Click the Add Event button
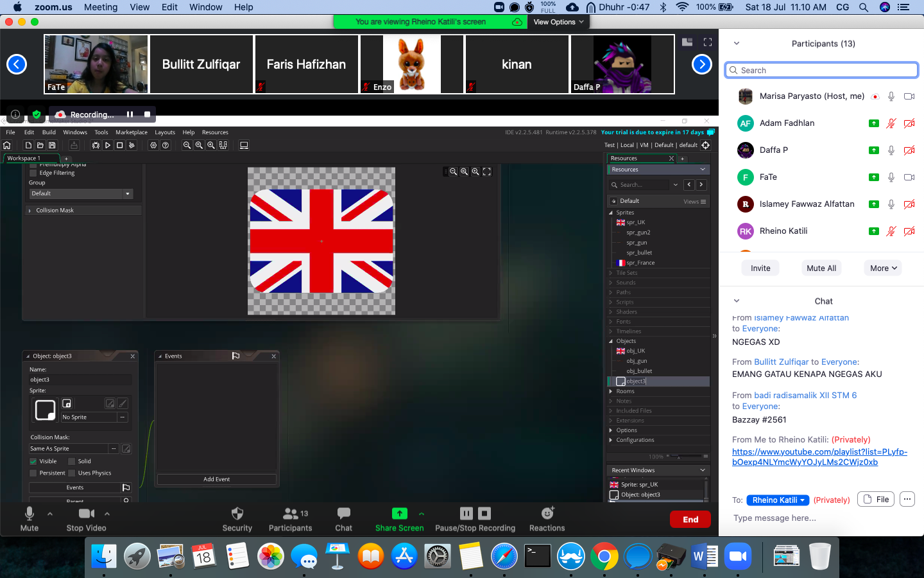924x578 pixels. pos(217,479)
